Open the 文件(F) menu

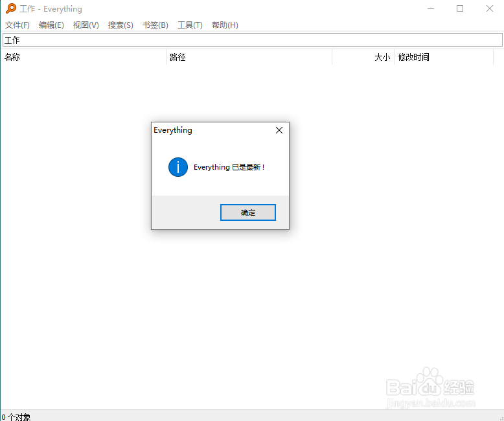tap(17, 25)
